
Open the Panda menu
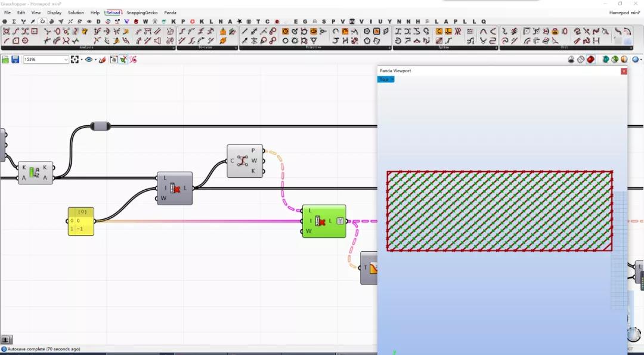(170, 13)
